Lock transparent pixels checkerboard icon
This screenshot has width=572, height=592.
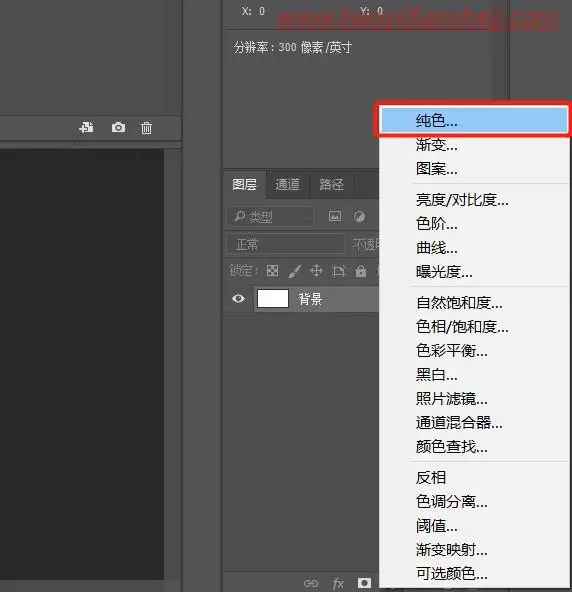(x=273, y=271)
